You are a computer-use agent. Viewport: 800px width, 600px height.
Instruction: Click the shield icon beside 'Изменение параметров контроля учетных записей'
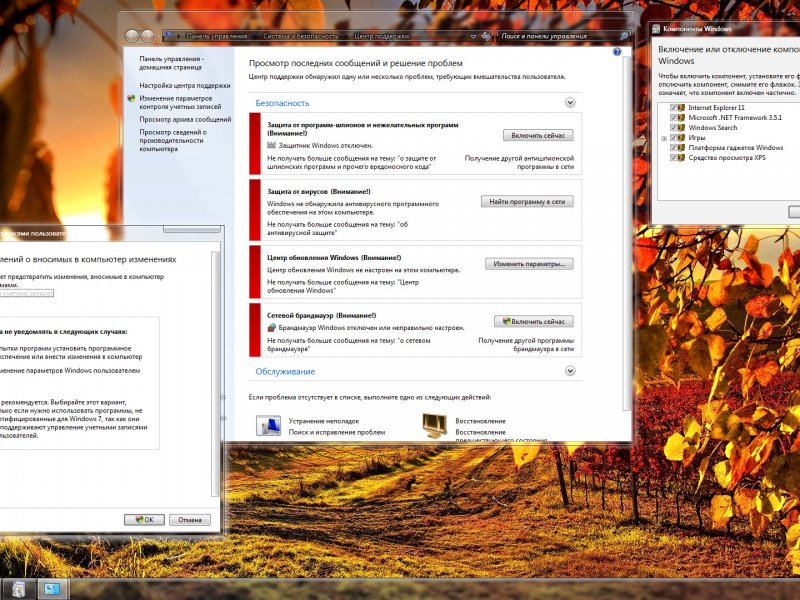coord(131,98)
